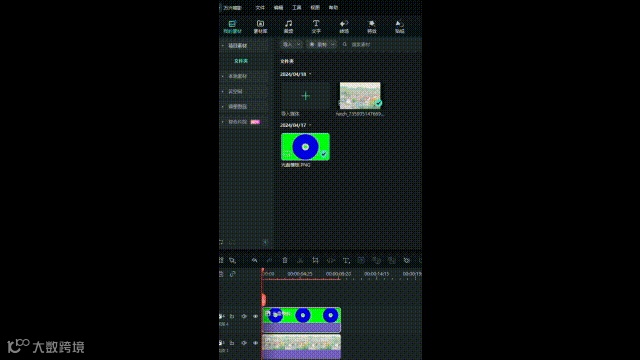This screenshot has width=640, height=360.
Task: Click the file name under the green disc thumbnail
Action: click(296, 165)
